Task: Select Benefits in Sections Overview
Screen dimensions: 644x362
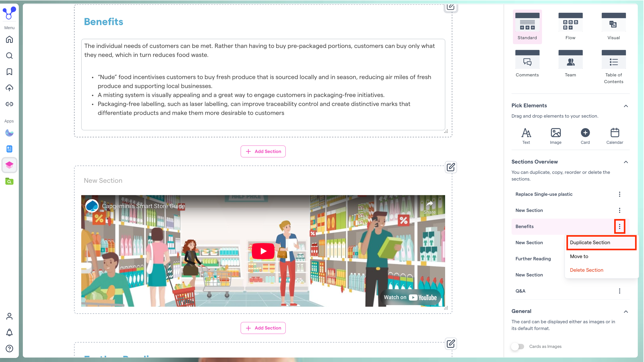Action: 524,227
